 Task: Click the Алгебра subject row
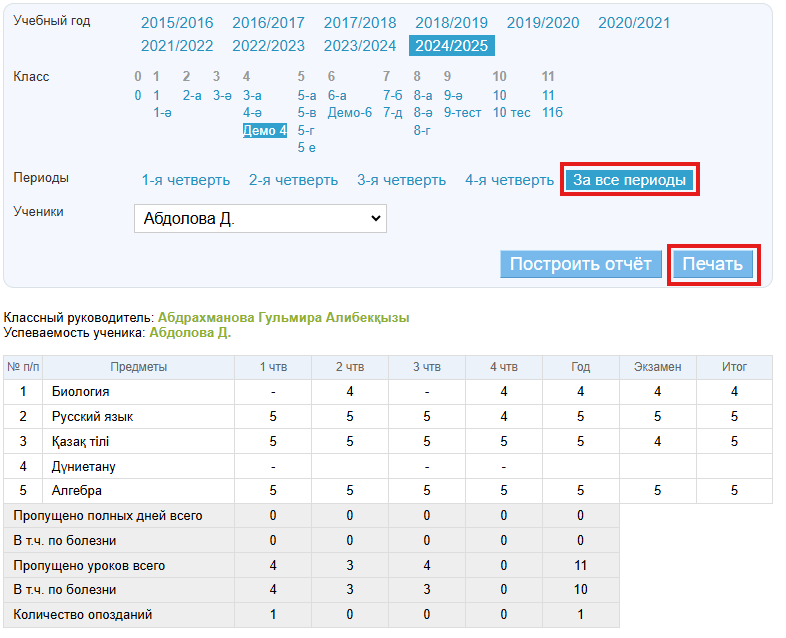tap(77, 491)
